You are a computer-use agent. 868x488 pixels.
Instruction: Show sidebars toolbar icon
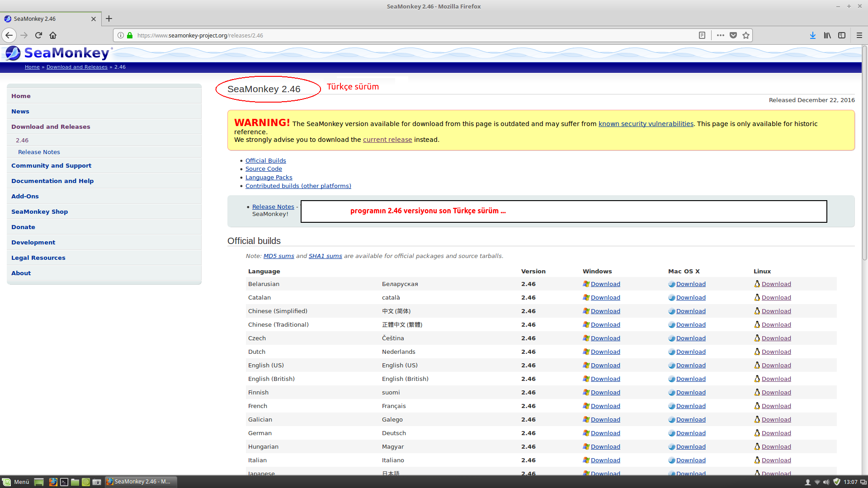(842, 35)
